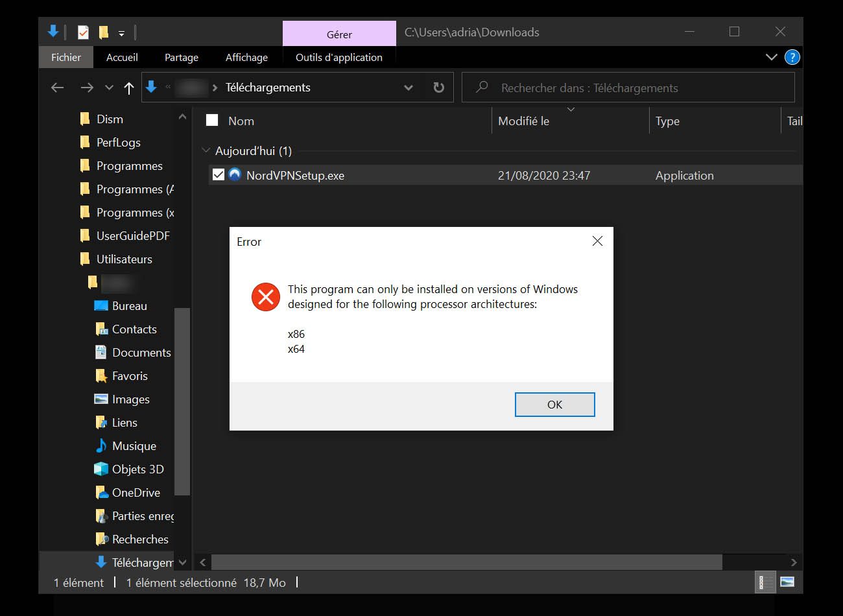Screen dimensions: 843x616
Task: Open recent locations dropdown arrow
Action: pos(109,88)
